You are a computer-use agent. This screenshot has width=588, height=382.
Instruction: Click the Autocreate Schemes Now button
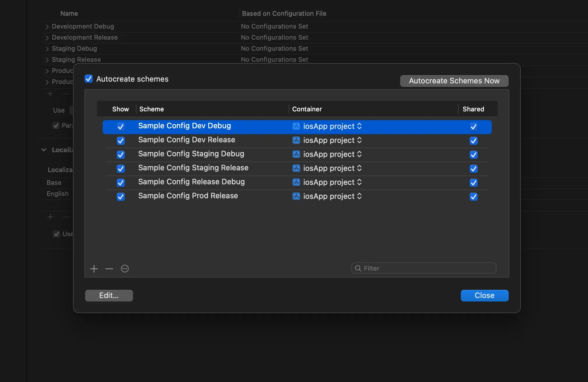coord(454,81)
